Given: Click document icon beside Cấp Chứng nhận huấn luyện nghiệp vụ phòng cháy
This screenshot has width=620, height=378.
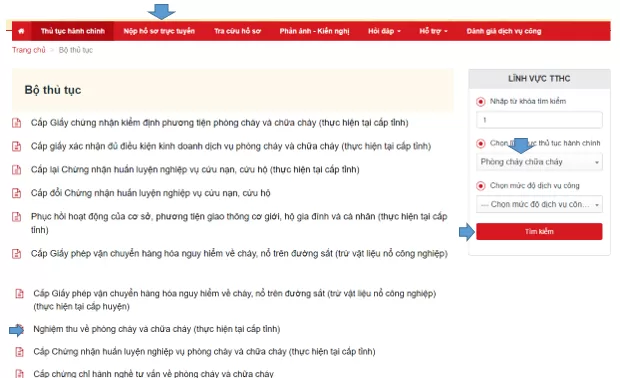Looking at the screenshot, I should (x=19, y=352).
